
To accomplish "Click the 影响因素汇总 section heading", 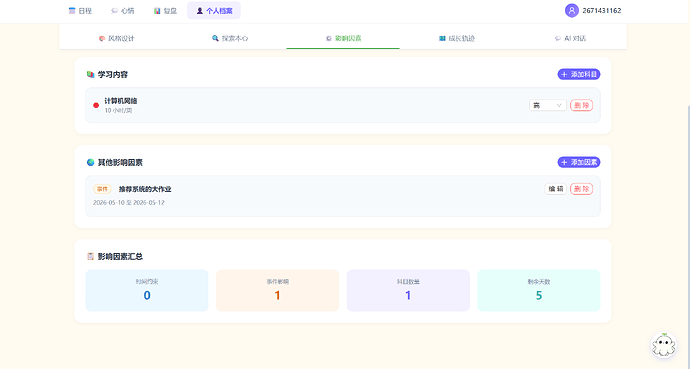I will (120, 256).
